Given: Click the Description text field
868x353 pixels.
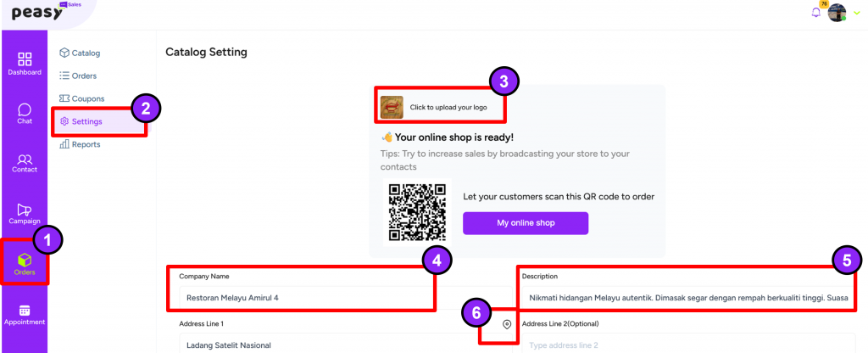Looking at the screenshot, I should click(x=688, y=298).
